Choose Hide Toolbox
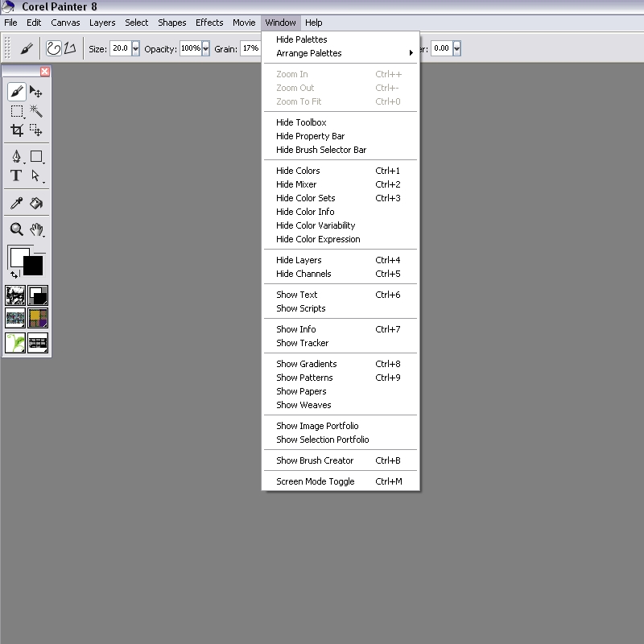The height and width of the screenshot is (644, 644). pyautogui.click(x=340, y=122)
